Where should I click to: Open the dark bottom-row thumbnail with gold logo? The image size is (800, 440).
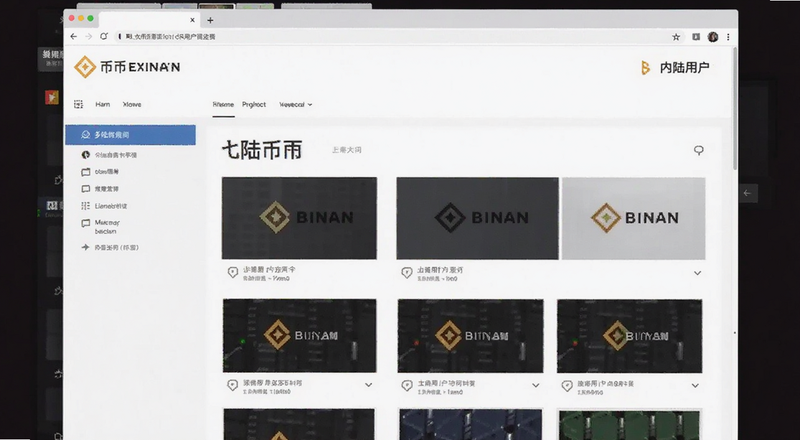tap(299, 424)
